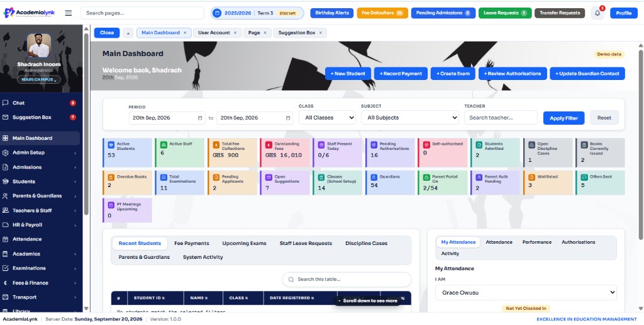Click the Administrator profile photo thumbnail
Viewport: 644px width, 325px height.
click(x=39, y=45)
